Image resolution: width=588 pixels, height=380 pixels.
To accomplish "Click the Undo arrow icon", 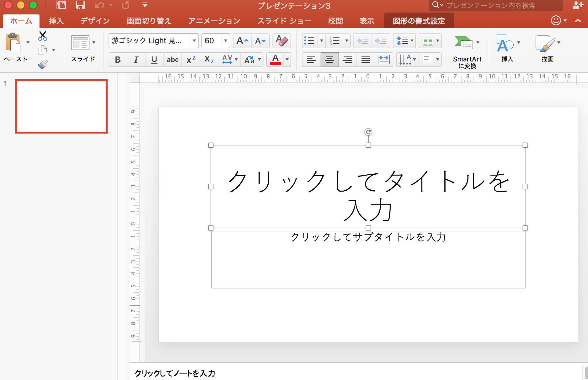I will (99, 5).
